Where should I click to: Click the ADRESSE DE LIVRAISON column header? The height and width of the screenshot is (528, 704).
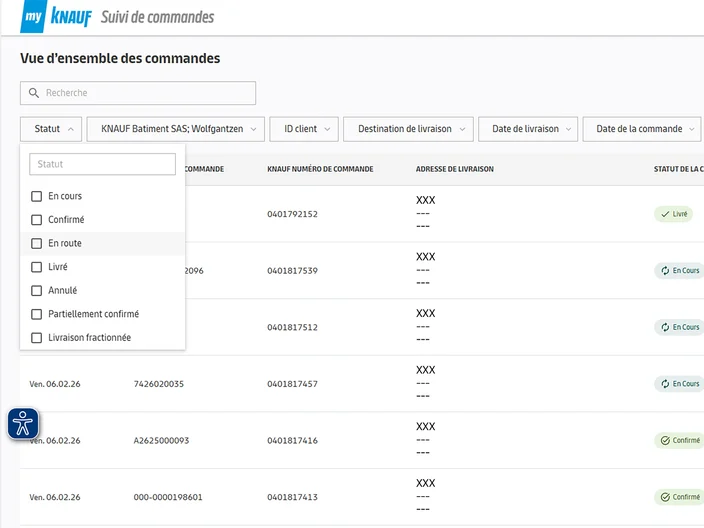pyautogui.click(x=454, y=169)
